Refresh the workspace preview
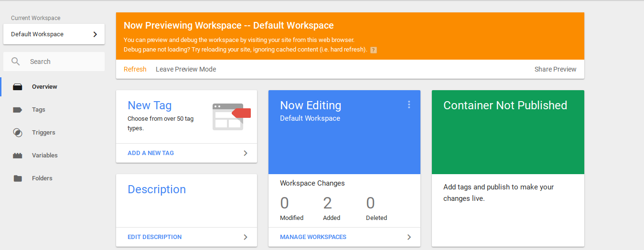This screenshot has height=250, width=644. point(135,69)
